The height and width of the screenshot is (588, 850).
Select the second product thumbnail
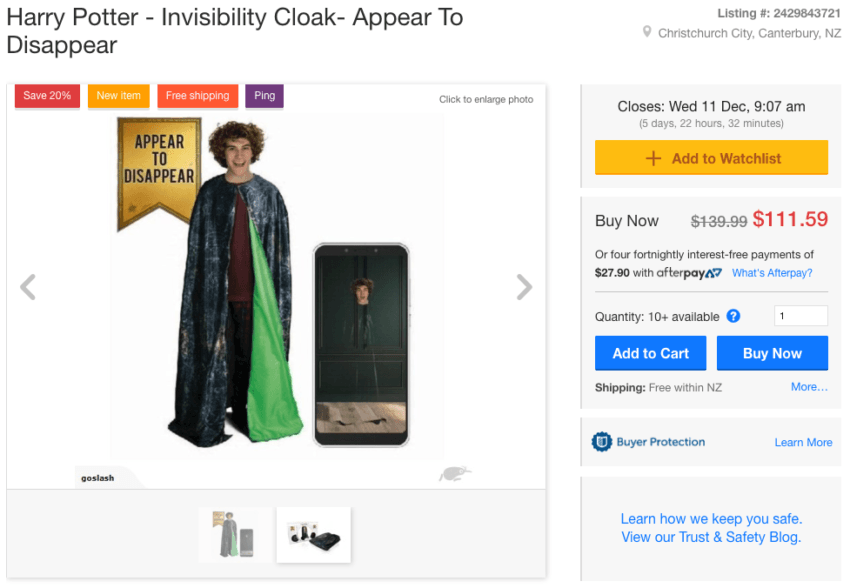pos(313,534)
